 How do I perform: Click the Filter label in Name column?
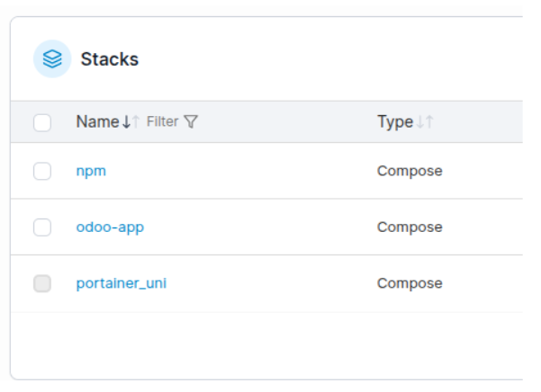tap(163, 121)
